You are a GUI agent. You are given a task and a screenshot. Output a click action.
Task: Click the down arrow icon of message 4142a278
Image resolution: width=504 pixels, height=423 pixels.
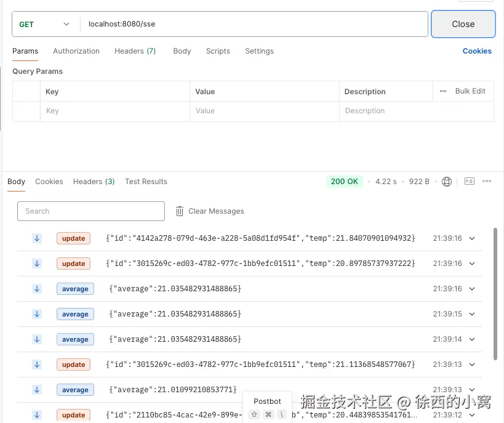click(x=37, y=238)
